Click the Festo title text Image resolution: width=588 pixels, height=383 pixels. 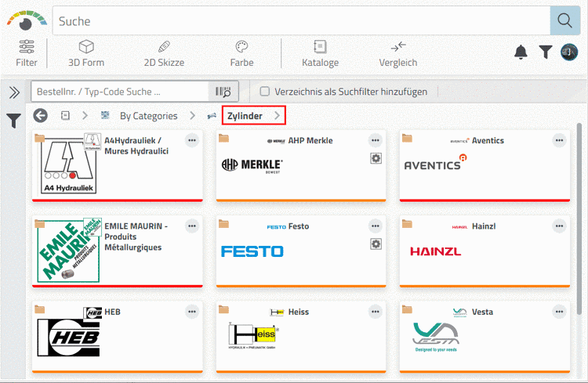[299, 226]
